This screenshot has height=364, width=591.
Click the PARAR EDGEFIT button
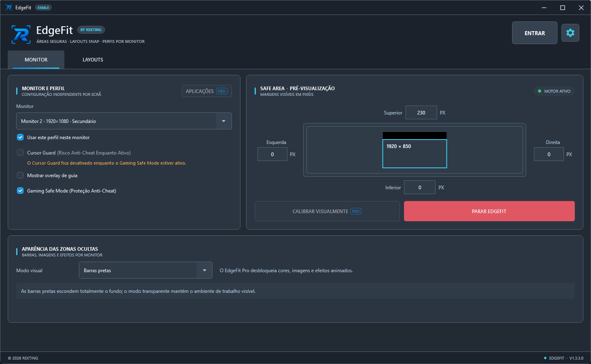click(489, 211)
